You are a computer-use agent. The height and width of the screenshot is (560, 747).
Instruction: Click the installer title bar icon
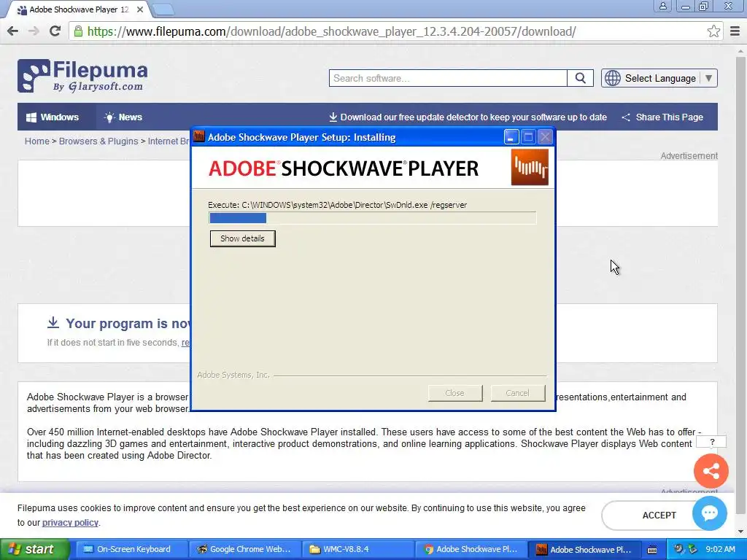pyautogui.click(x=199, y=136)
